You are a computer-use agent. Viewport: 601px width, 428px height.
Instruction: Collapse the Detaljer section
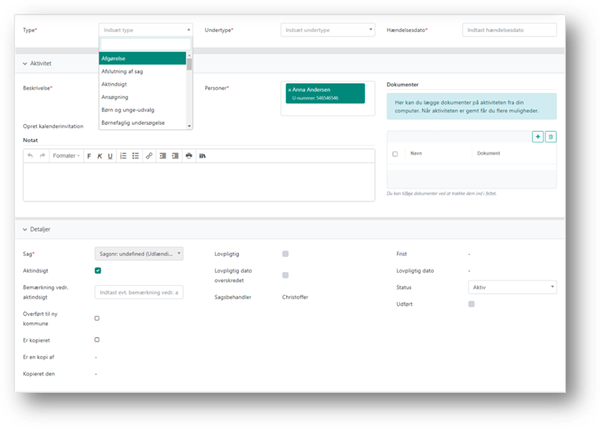point(25,230)
